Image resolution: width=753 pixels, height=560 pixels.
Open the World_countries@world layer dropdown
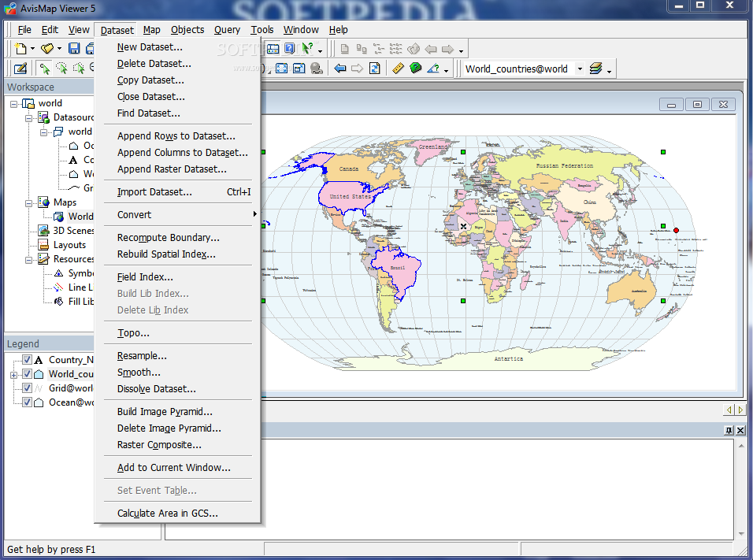[x=580, y=69]
